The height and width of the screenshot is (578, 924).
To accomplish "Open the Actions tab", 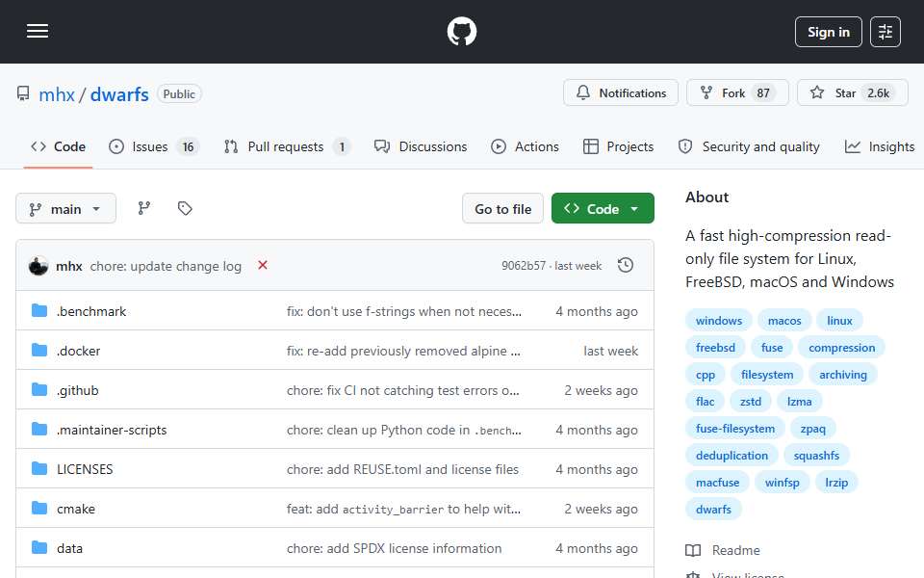I will click(526, 146).
